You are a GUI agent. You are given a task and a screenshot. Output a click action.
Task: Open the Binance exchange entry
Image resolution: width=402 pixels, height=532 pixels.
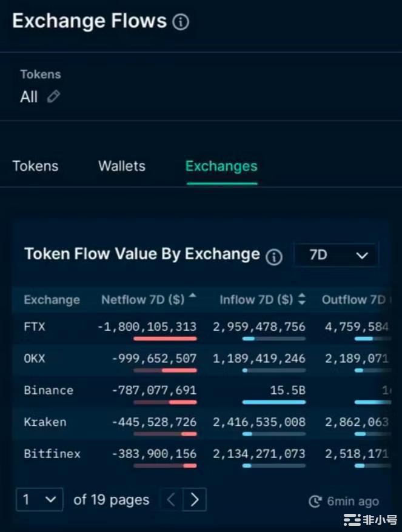coord(48,390)
